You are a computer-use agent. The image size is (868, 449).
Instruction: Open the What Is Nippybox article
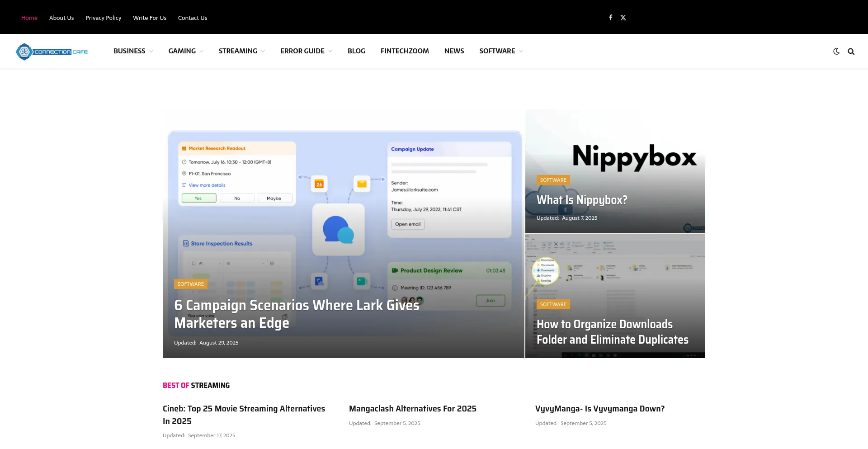[582, 200]
